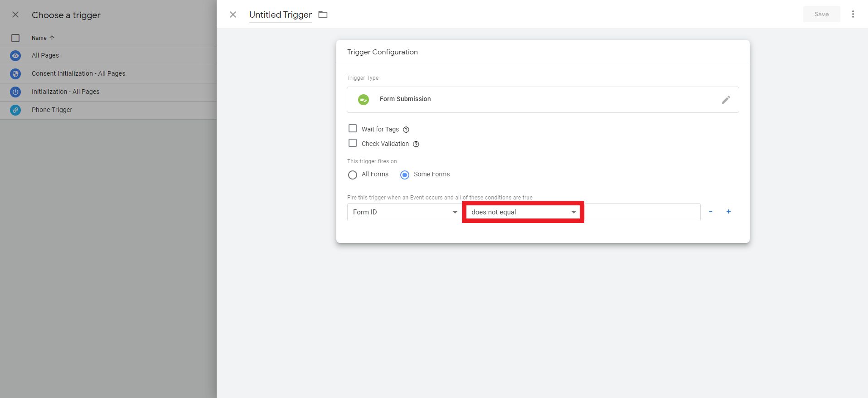Open the three-dot more options menu
Screen dimensions: 868x398
pos(853,15)
